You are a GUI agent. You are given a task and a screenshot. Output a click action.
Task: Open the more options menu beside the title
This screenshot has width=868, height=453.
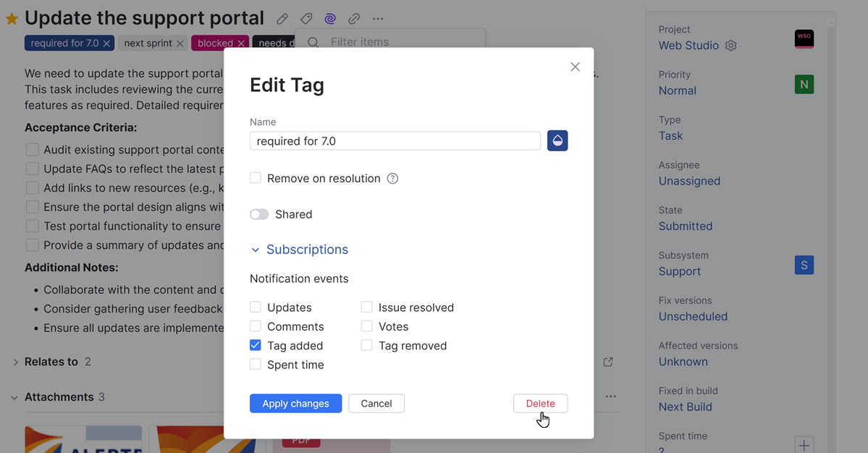pyautogui.click(x=377, y=18)
